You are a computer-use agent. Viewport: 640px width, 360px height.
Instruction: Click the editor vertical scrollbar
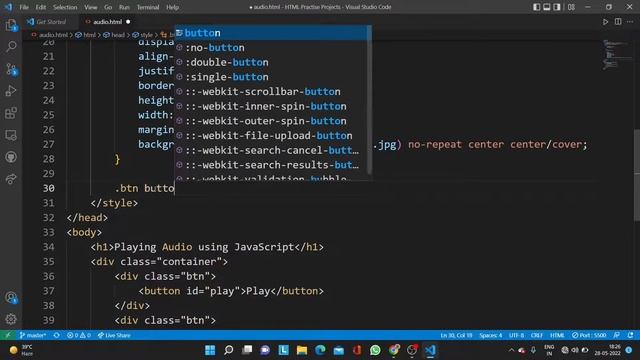[x=637, y=176]
